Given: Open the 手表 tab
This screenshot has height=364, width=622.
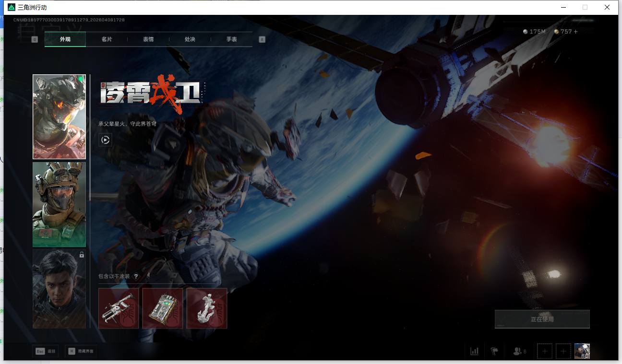Looking at the screenshot, I should (x=231, y=39).
